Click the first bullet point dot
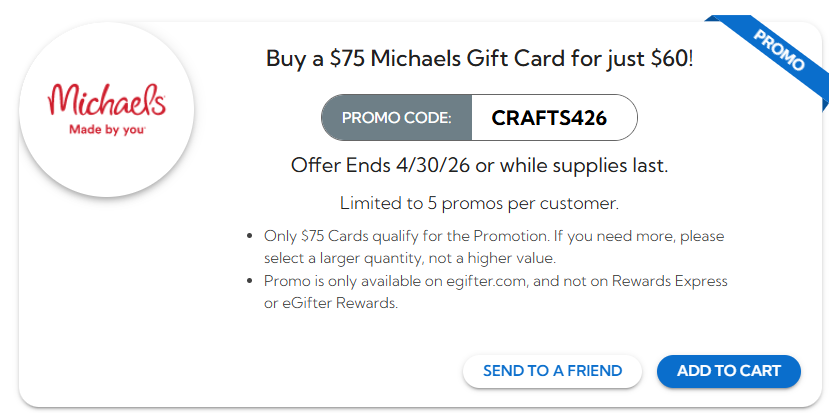 (249, 237)
